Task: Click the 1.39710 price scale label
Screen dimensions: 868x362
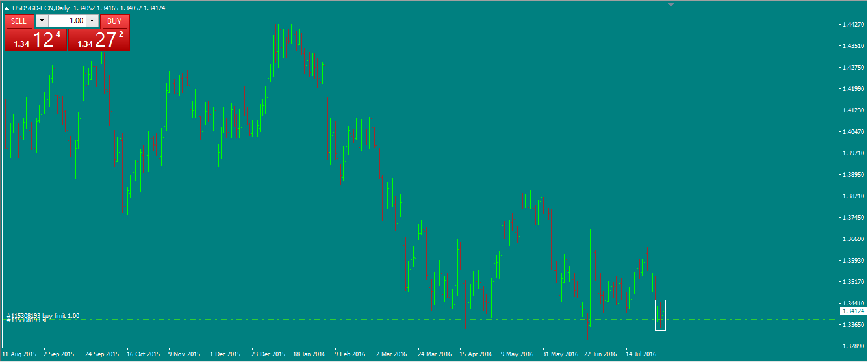Action: (x=853, y=153)
